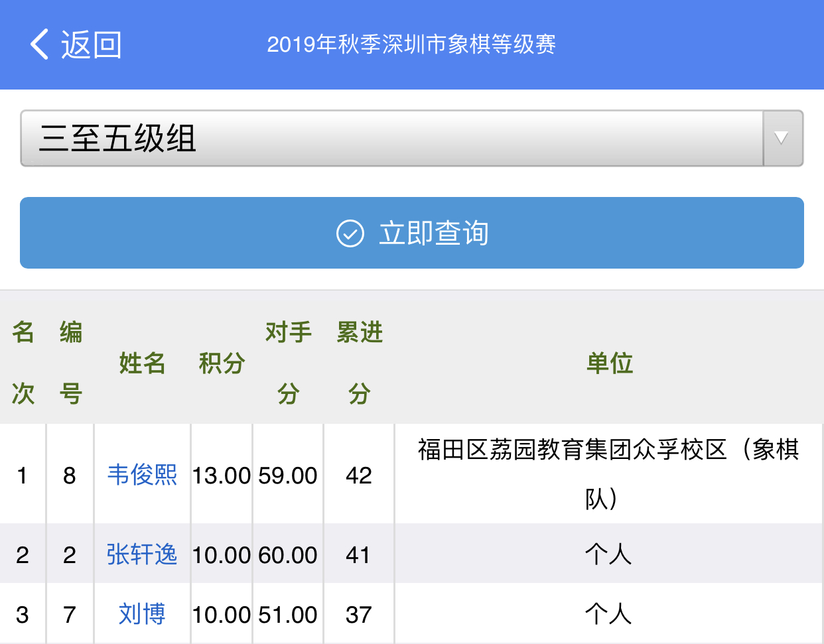Select the 60.00 opponent score cell
The image size is (824, 644).
click(288, 554)
